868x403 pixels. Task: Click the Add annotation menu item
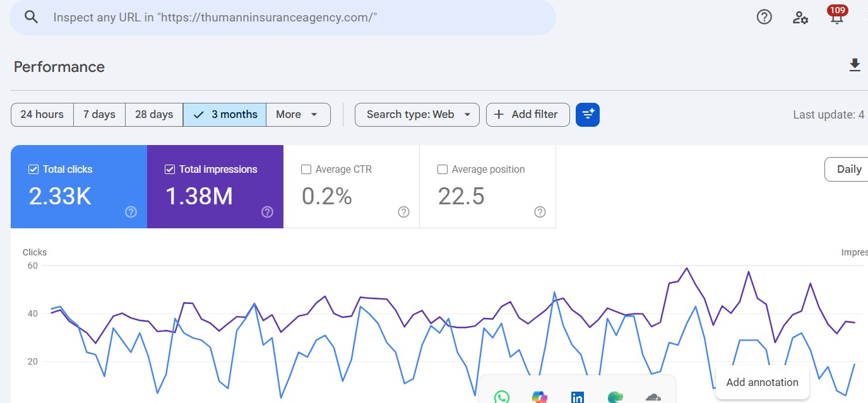[x=763, y=382]
